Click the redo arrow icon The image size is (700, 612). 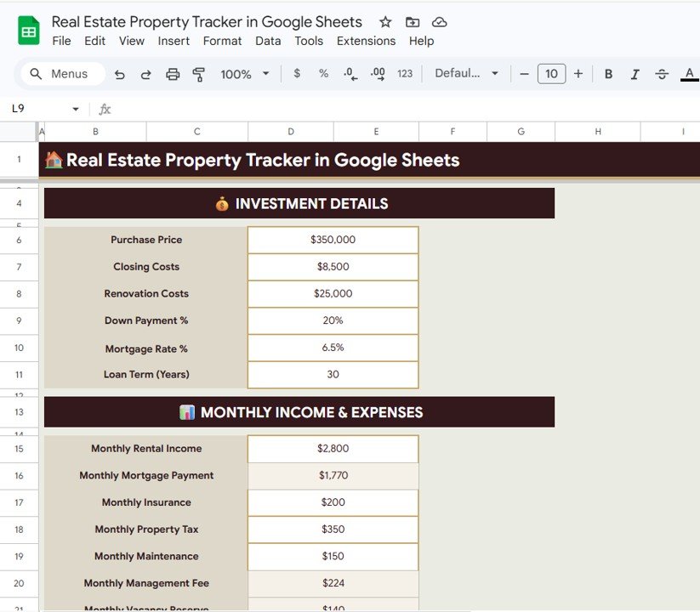(146, 74)
